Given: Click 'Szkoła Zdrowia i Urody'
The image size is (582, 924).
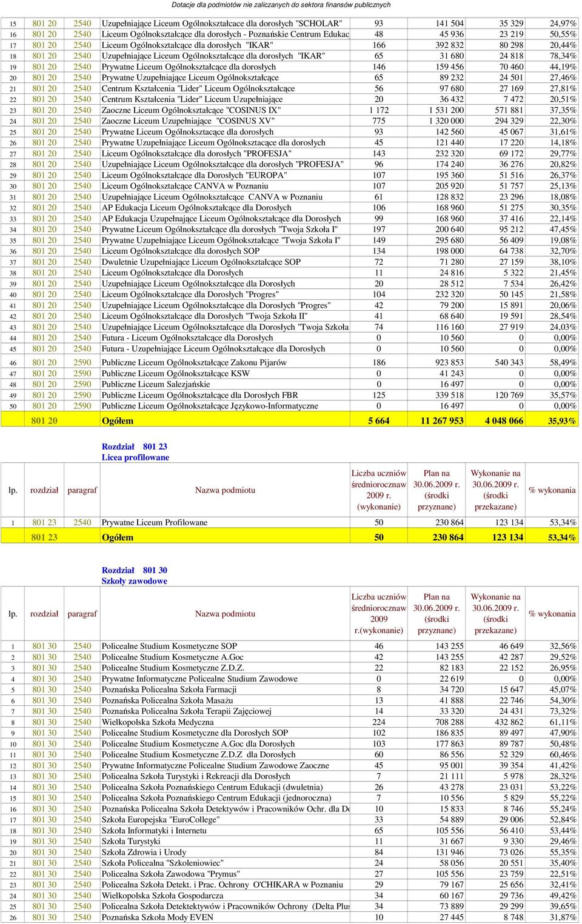Looking at the screenshot, I should click(144, 853).
